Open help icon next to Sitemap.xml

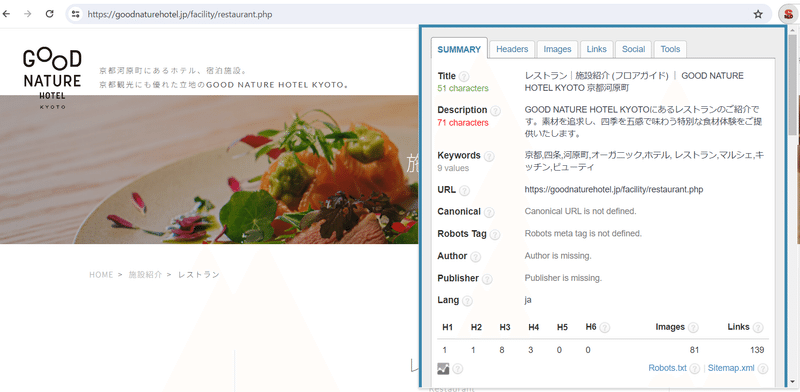763,369
